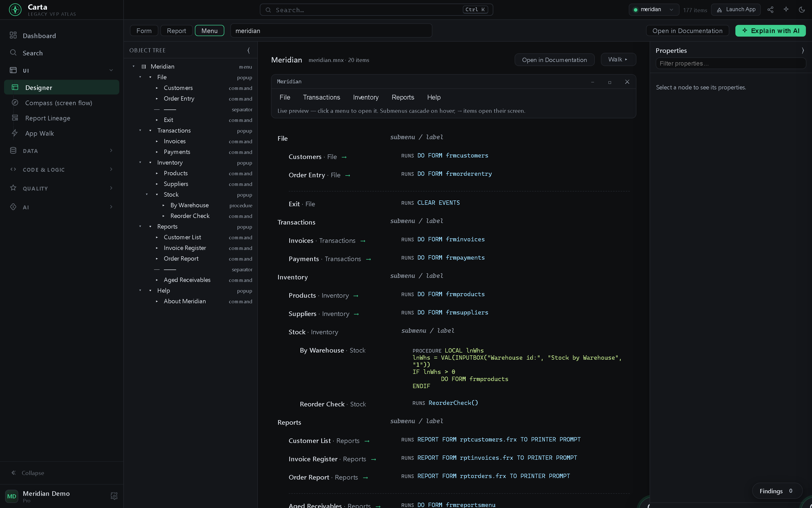Collapse the Stock popup node in tree
Viewport: 812px width, 508px height.
(x=147, y=195)
